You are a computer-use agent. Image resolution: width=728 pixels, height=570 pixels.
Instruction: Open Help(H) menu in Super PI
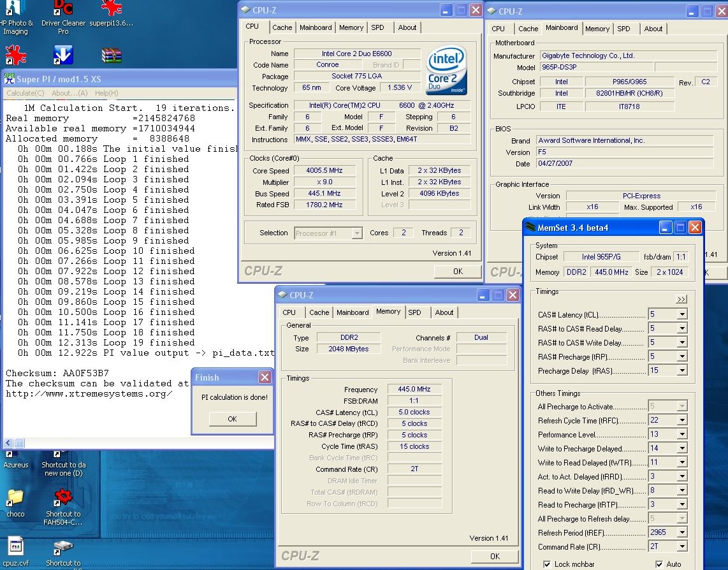click(x=106, y=93)
